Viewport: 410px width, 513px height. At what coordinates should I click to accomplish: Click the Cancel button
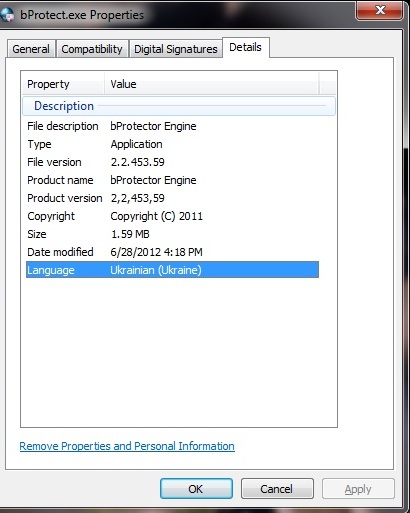coord(277,489)
